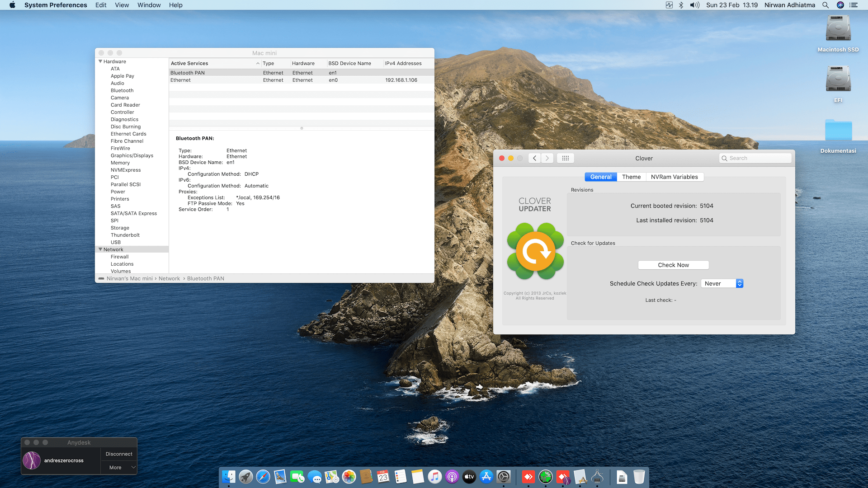
Task: Select Ethernet en0 service row
Action: point(302,80)
